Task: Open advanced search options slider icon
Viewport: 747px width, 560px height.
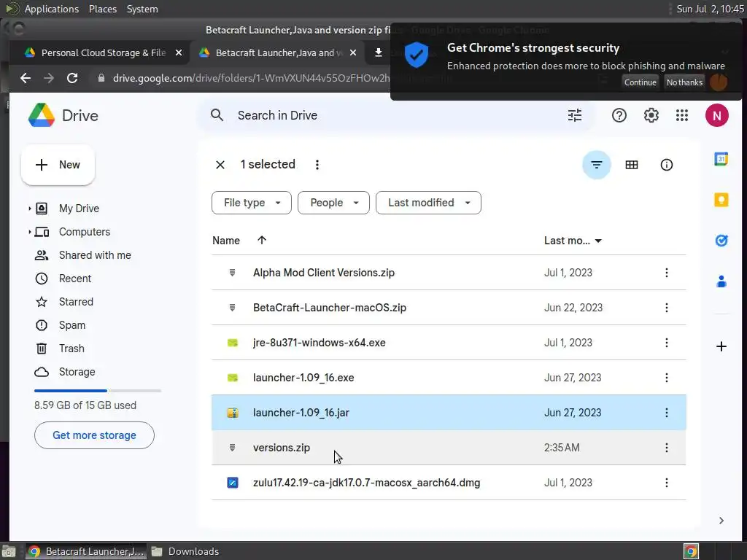Action: [x=575, y=115]
